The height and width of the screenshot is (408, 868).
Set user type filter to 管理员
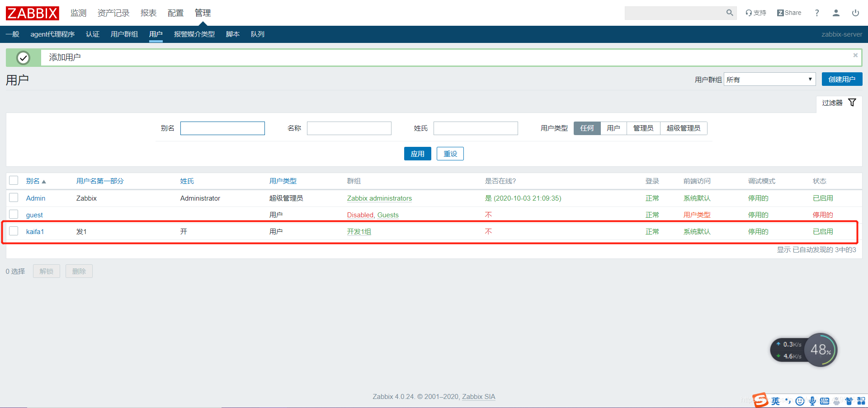point(643,128)
